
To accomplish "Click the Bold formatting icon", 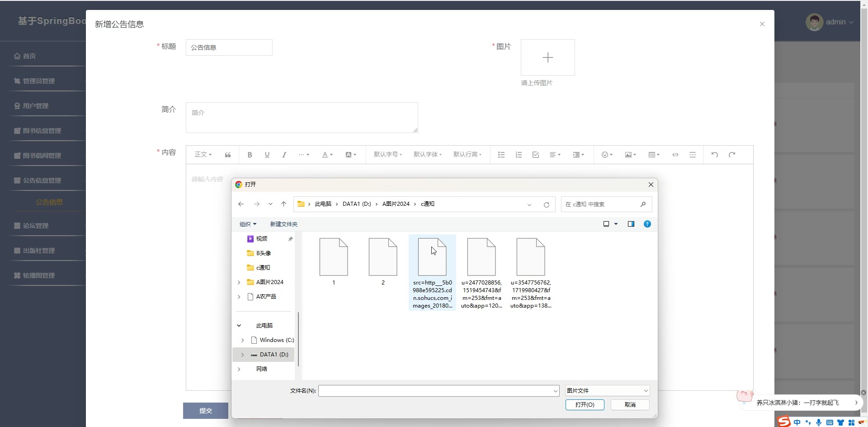I will [250, 155].
